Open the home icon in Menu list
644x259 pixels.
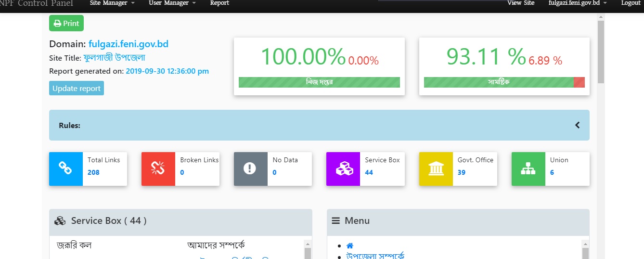point(350,246)
